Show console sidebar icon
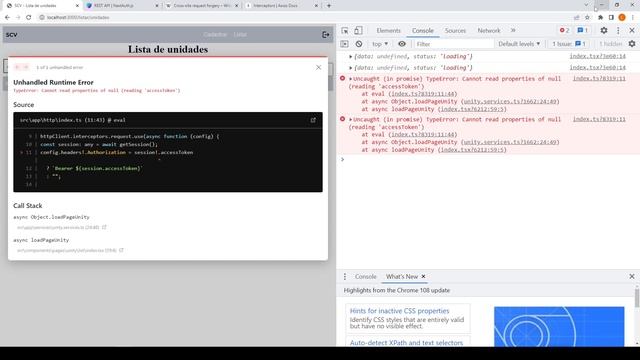This screenshot has height=360, width=640. point(344,44)
